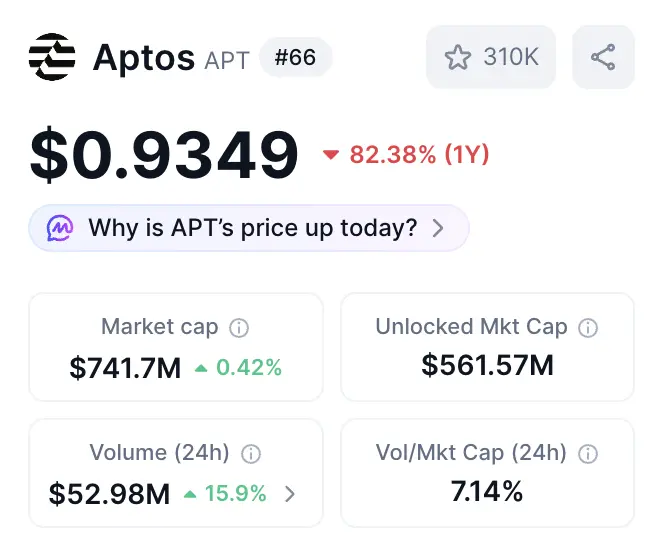Screen dimensions: 658x542
Task: Click the Aptos coin name heading
Action: click(x=143, y=58)
